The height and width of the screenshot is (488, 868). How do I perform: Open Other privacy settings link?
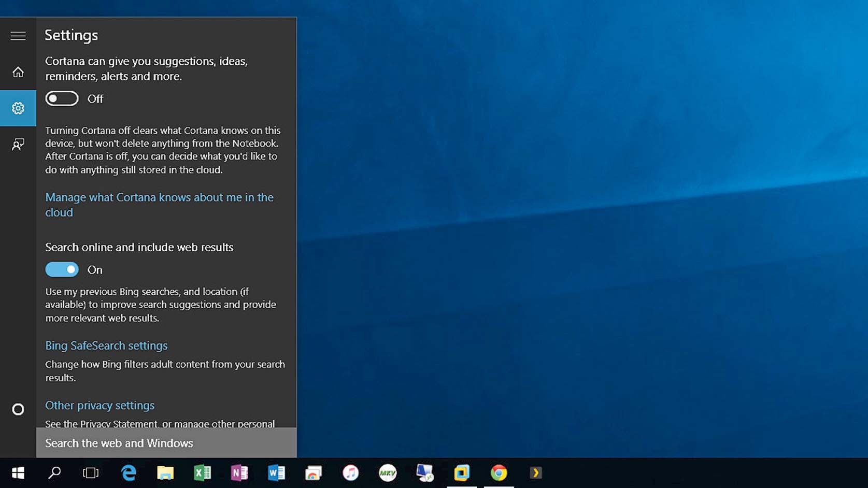pyautogui.click(x=99, y=405)
